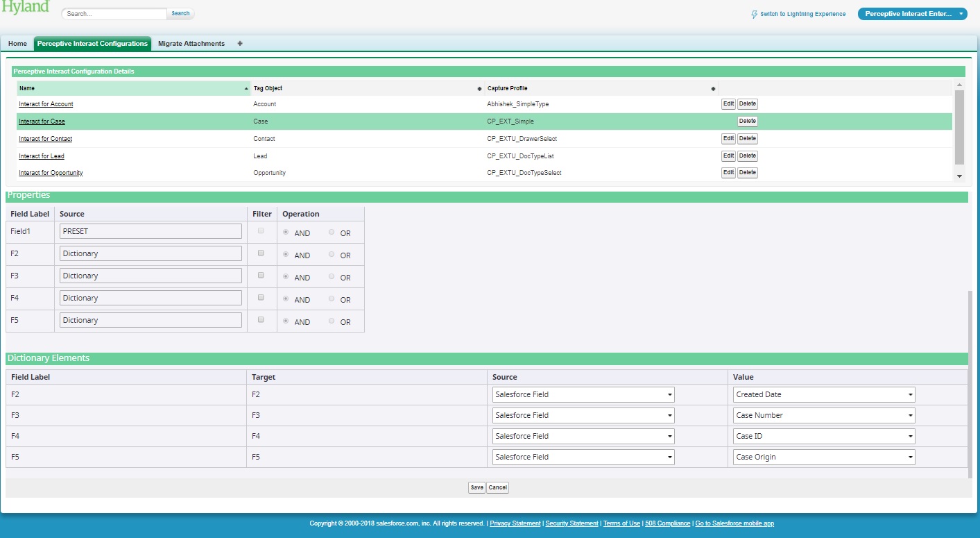The height and width of the screenshot is (538, 980).
Task: Open the Interact for Opportunity link
Action: 51,173
